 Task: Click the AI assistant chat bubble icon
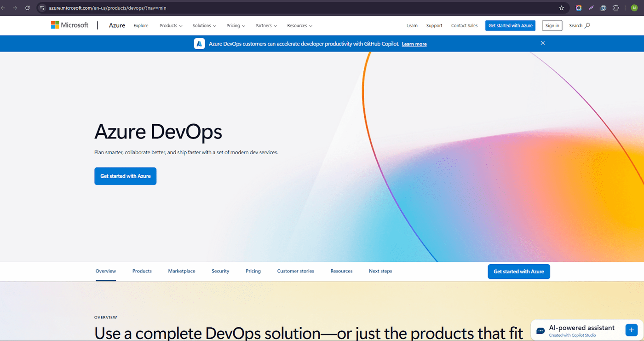(x=540, y=331)
